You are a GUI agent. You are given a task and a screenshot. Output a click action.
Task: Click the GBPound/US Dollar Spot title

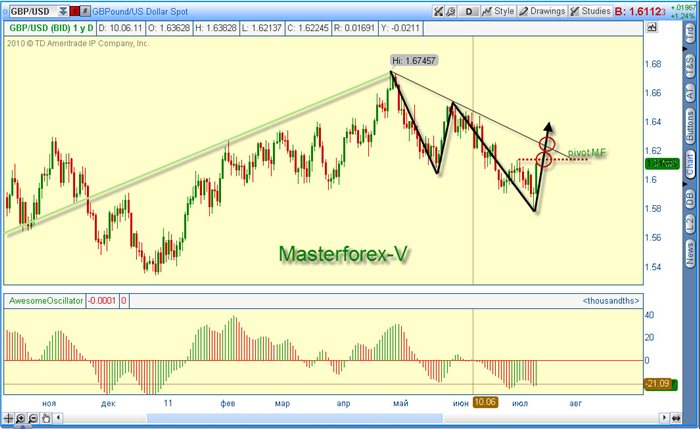coord(140,12)
